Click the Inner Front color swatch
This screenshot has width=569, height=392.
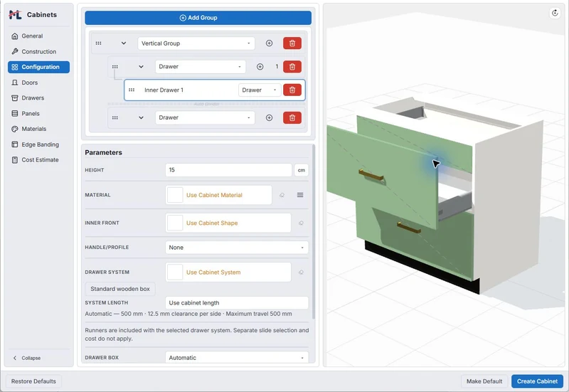tap(175, 223)
